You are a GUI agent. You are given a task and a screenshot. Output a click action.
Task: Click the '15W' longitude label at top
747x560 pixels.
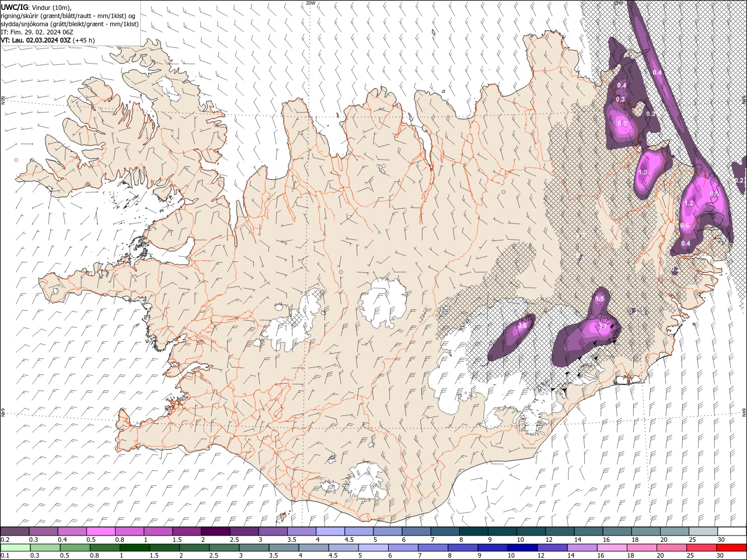618,3
